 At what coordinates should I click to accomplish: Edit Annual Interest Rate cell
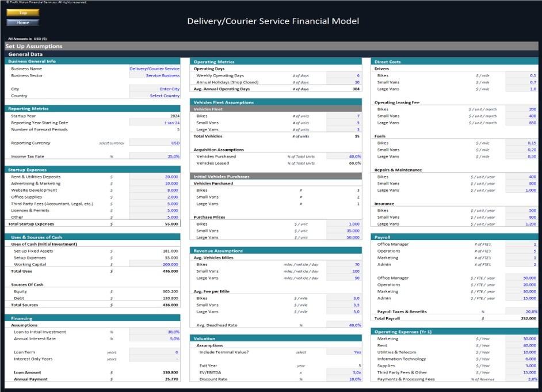pos(155,339)
